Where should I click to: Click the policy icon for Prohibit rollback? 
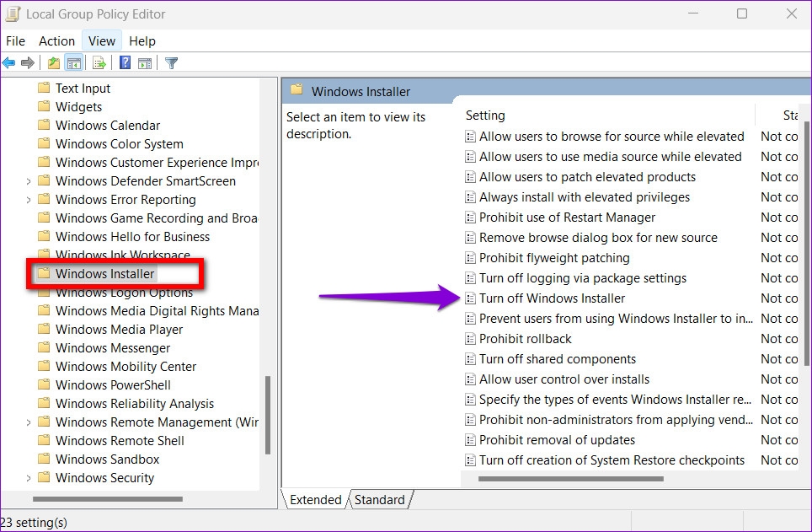(470, 339)
